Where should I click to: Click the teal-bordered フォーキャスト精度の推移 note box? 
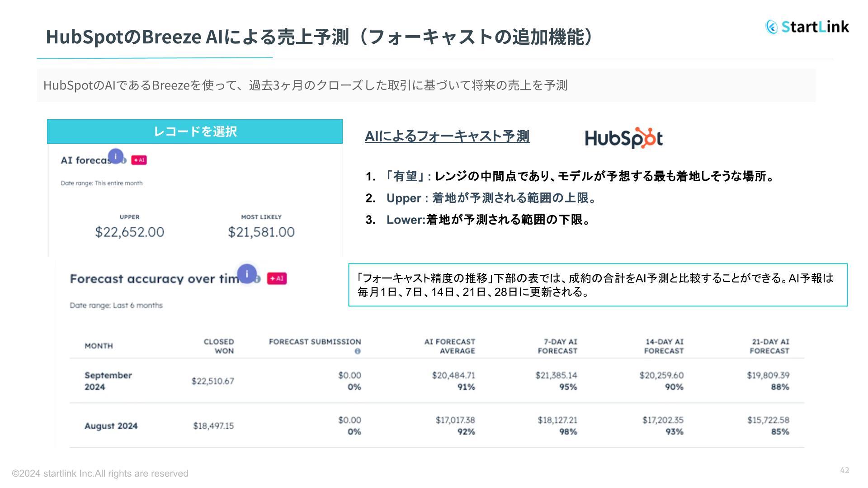[598, 285]
